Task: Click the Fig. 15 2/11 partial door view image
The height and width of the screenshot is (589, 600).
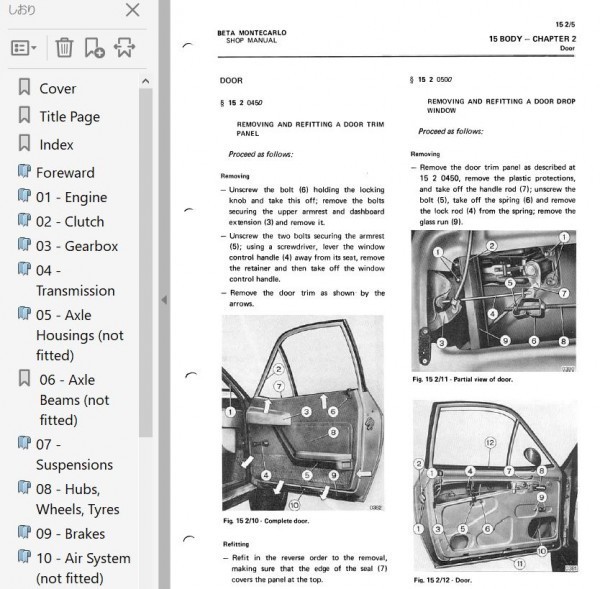Action: [x=494, y=301]
